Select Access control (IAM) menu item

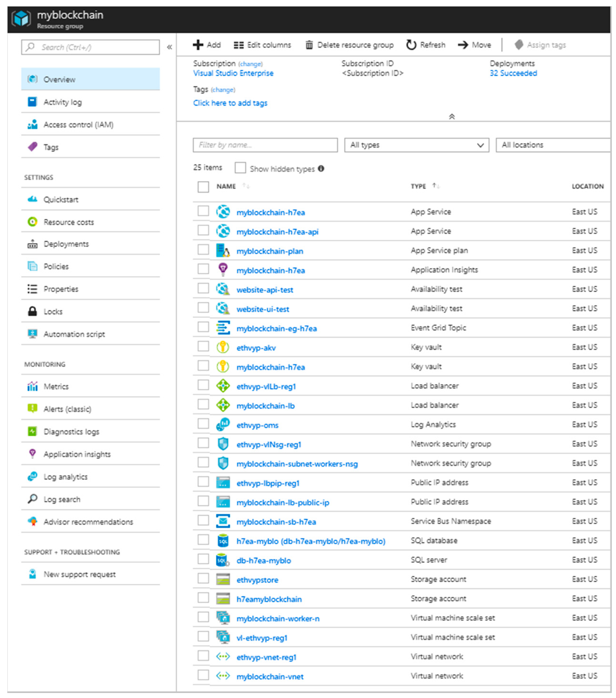pyautogui.click(x=78, y=125)
